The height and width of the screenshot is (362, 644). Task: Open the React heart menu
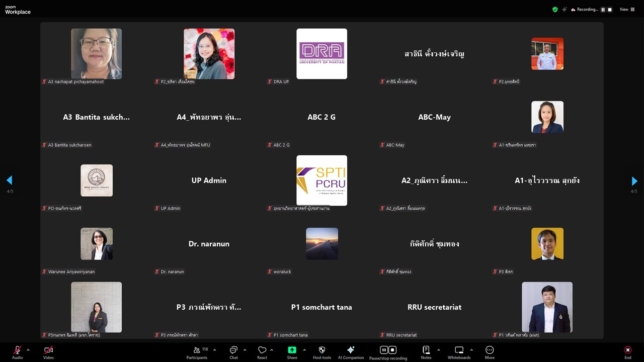coord(262,352)
